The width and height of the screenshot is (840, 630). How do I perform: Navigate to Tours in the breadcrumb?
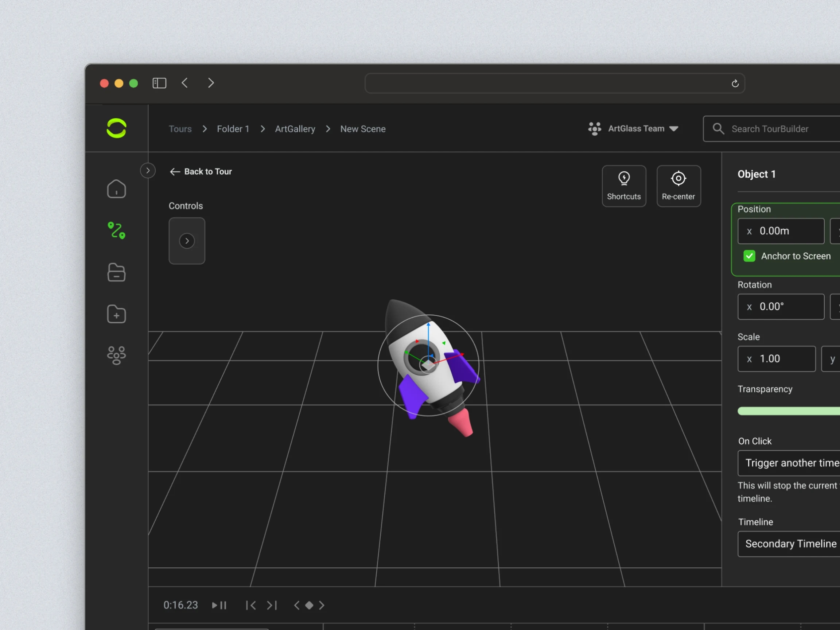click(x=180, y=129)
